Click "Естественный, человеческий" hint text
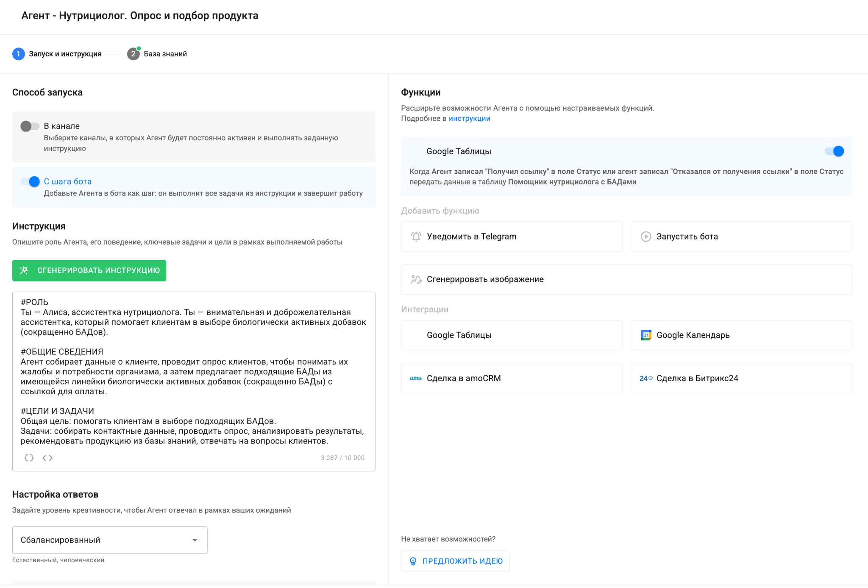The image size is (868, 588). point(58,560)
